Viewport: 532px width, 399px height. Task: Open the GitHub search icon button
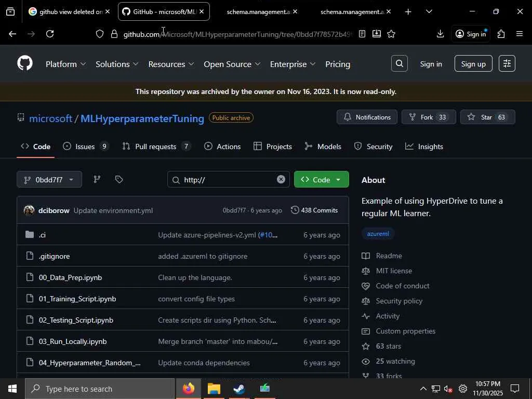(399, 63)
